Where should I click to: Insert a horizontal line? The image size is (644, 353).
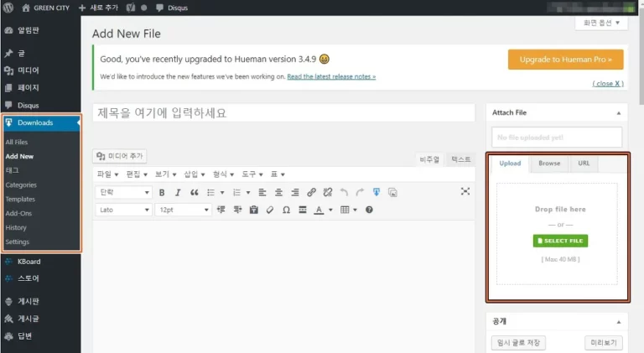[x=303, y=210]
